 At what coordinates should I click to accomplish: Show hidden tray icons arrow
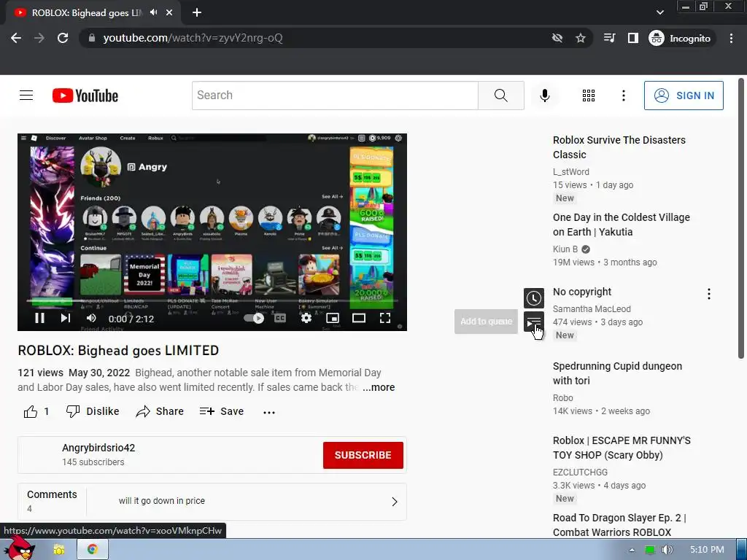coord(632,550)
